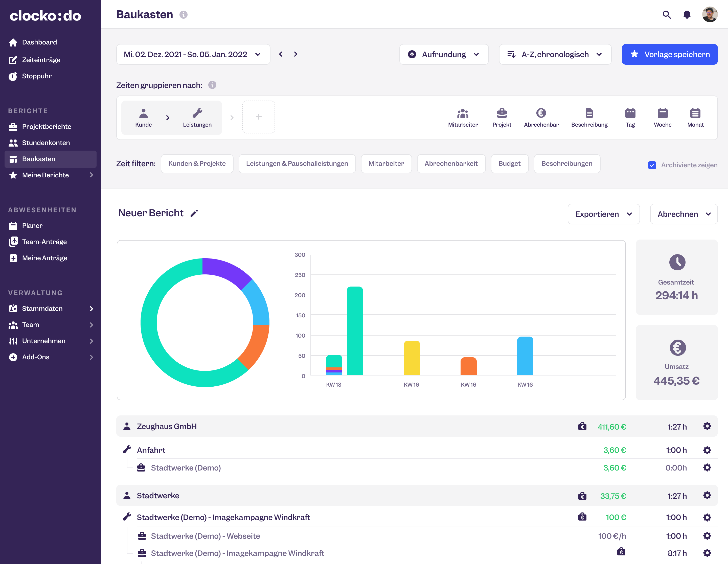This screenshot has height=564, width=728.
Task: Click the date range navigation forward arrow
Action: (x=296, y=54)
